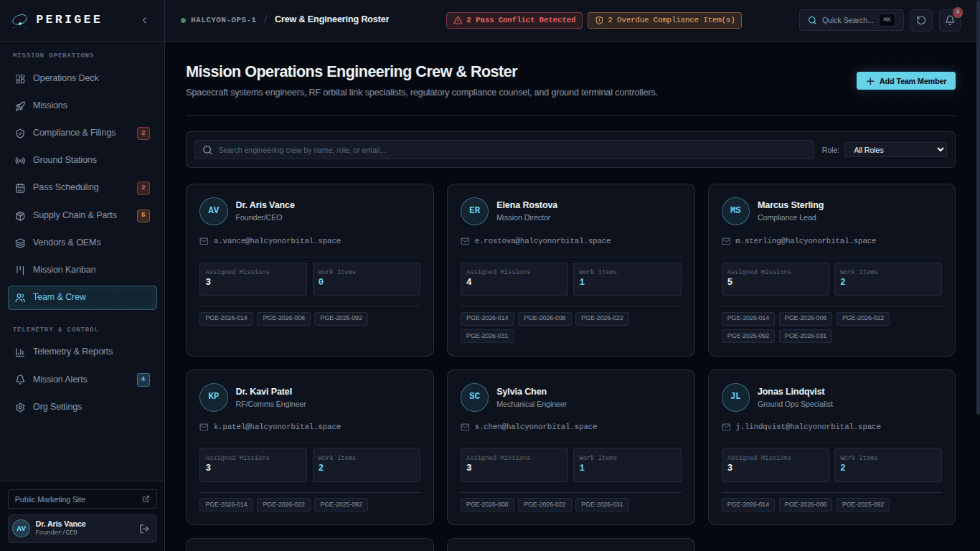Click PGE-2026-031 tag on Elena Rostova's card
Screen dimensions: 980x551
(x=487, y=336)
